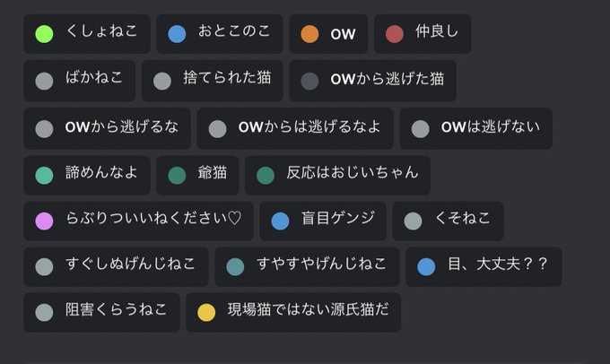Click the ばかねこ role tag

point(79,81)
